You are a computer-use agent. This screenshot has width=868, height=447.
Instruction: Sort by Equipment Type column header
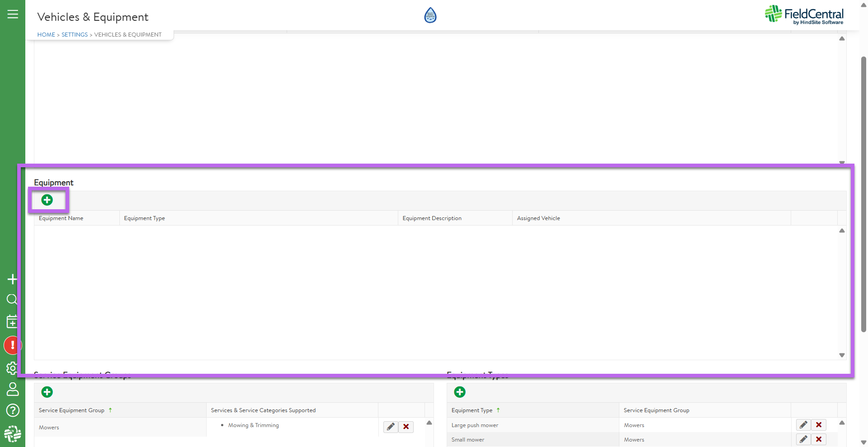(472, 410)
